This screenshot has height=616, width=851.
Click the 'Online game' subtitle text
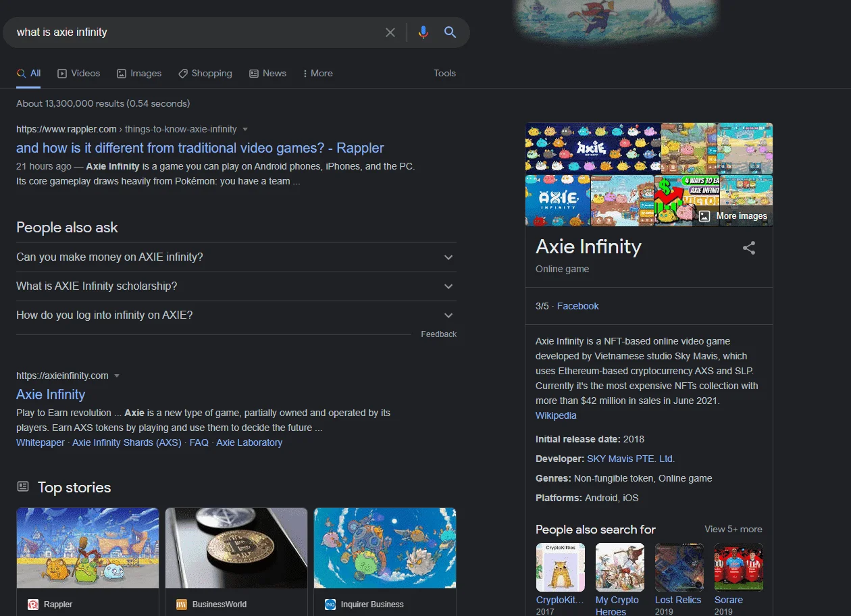point(563,269)
